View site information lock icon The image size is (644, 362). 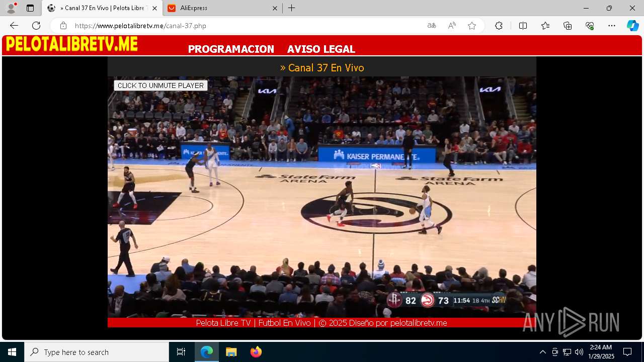pos(63,26)
